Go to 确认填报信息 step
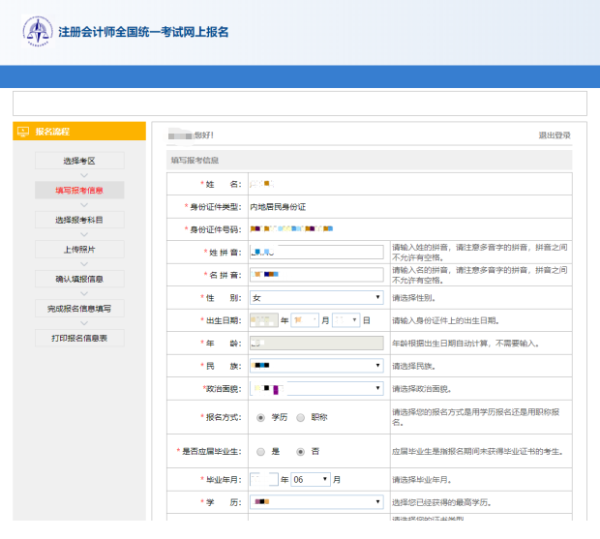The image size is (600, 539). pyautogui.click(x=79, y=278)
